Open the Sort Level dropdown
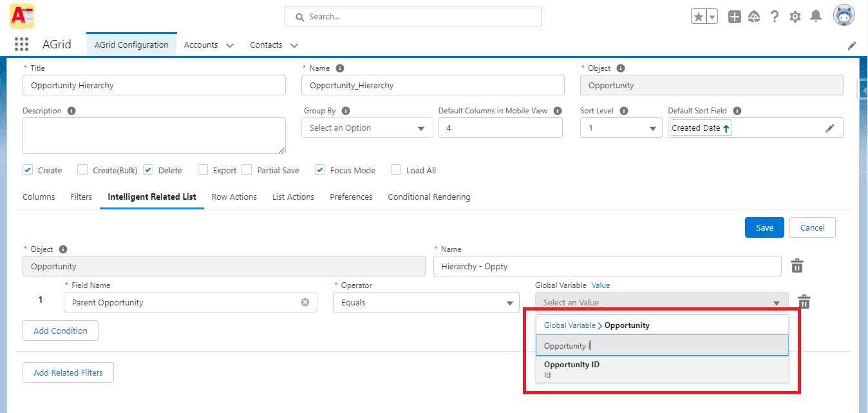The height and width of the screenshot is (413, 868). (x=621, y=128)
